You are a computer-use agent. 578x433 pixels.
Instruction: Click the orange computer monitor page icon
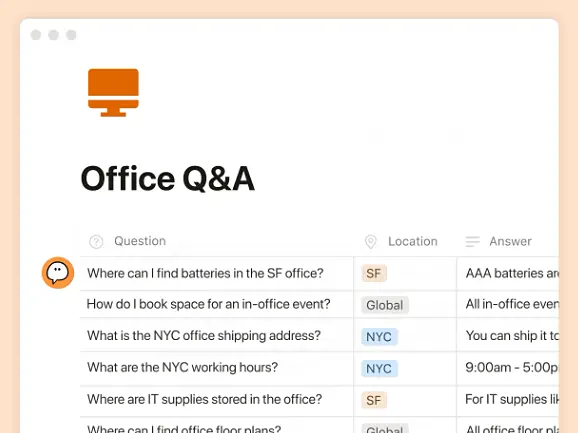[x=113, y=92]
